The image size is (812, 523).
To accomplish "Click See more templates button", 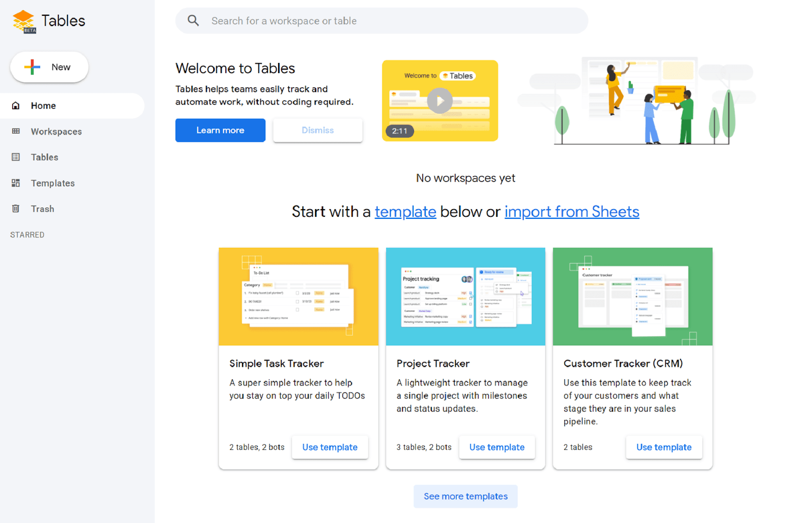I will [x=465, y=497].
